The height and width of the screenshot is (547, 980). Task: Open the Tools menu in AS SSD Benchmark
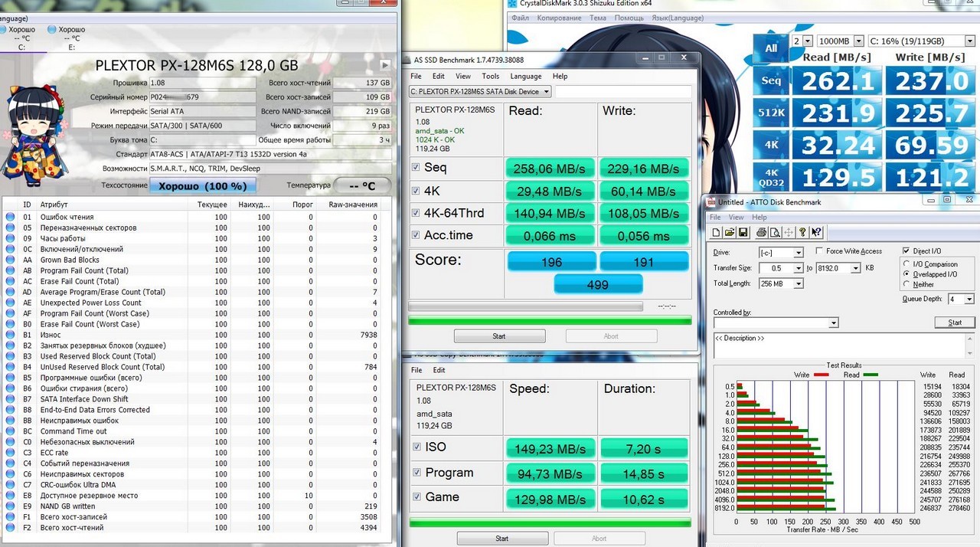point(491,77)
